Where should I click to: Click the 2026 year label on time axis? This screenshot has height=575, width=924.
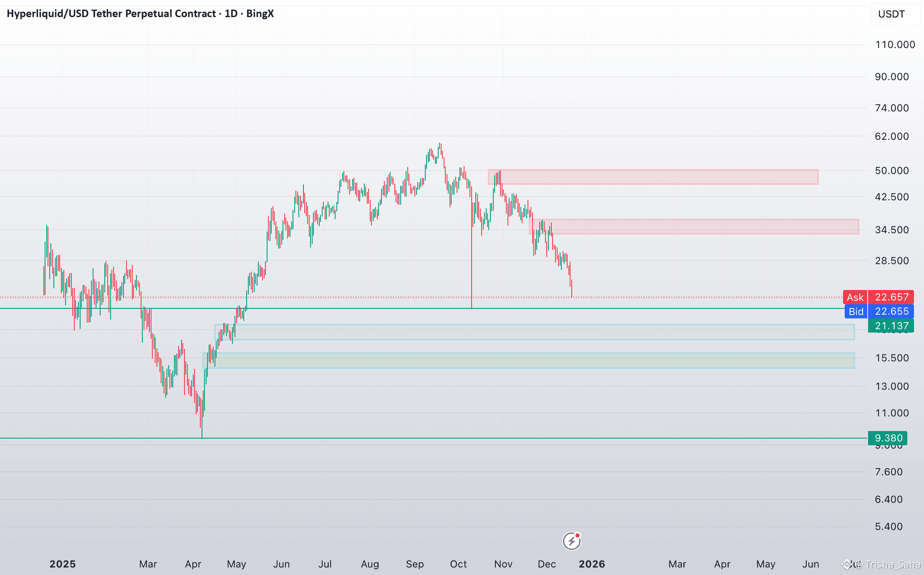(x=591, y=564)
